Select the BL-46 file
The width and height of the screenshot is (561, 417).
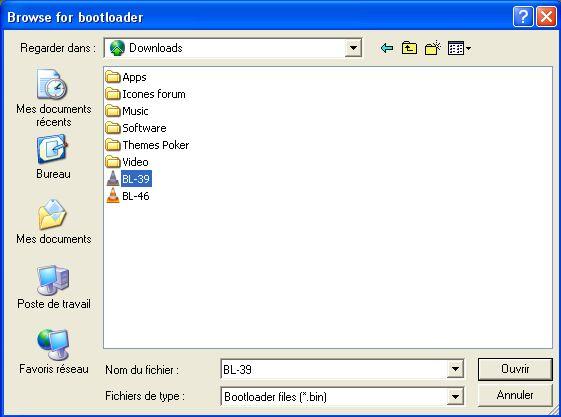pos(128,196)
